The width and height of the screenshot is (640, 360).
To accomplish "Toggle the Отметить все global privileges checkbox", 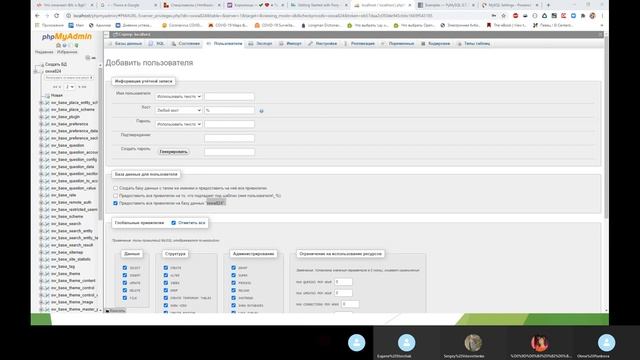I will point(173,223).
